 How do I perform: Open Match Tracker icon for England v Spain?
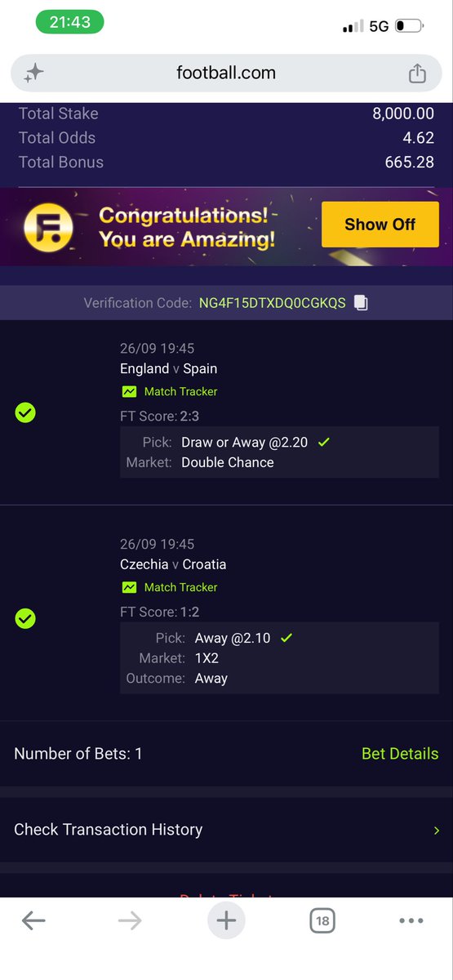click(129, 392)
